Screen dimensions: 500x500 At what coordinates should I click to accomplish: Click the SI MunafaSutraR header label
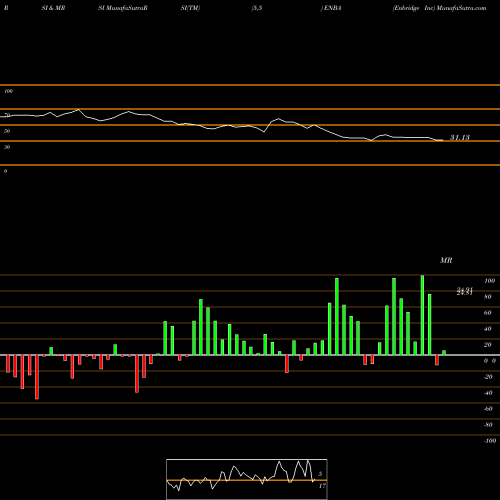click(123, 8)
